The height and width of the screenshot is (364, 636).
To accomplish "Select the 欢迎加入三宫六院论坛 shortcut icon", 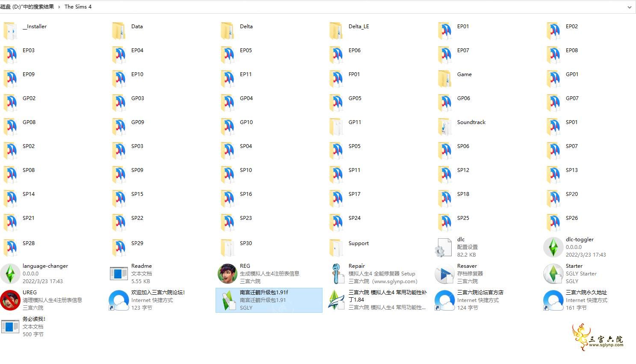I will click(x=119, y=300).
